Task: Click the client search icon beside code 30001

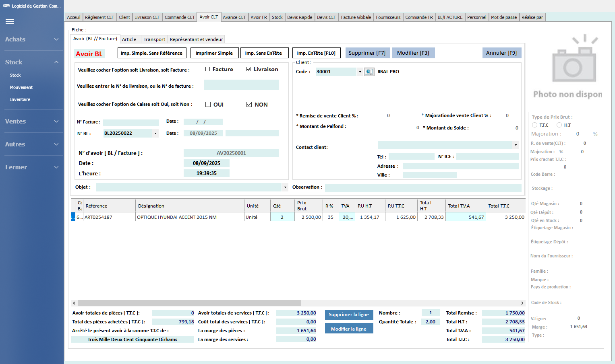Action: (x=369, y=72)
